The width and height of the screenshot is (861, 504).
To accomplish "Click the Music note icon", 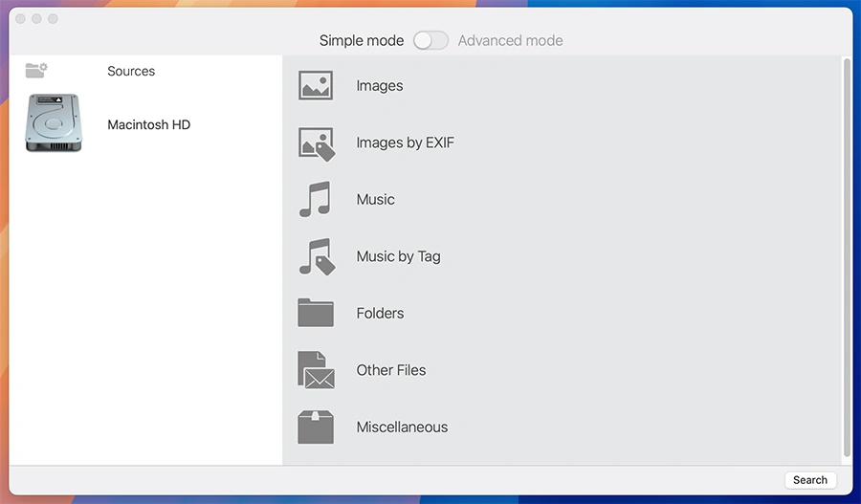I will pos(315,200).
